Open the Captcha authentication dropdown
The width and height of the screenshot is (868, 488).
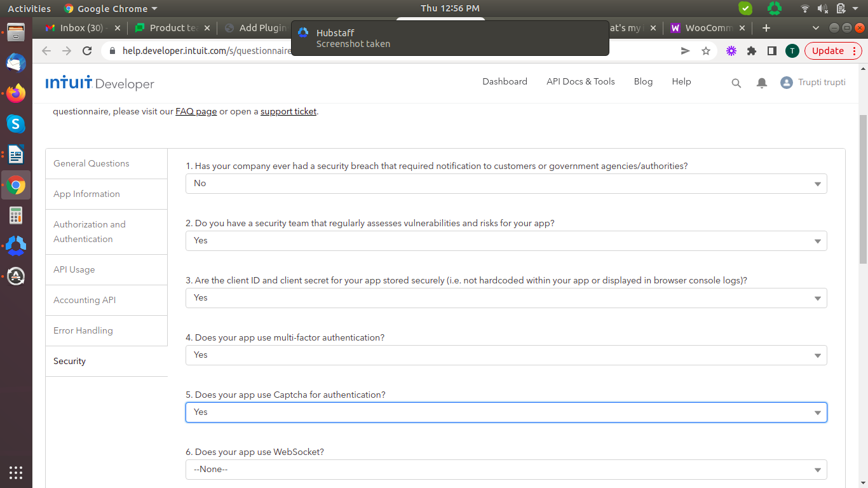506,412
